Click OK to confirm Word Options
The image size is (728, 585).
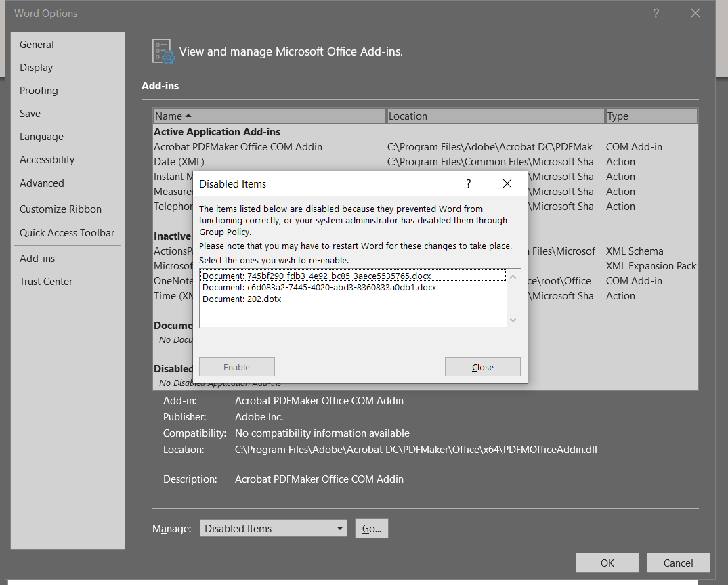(x=607, y=562)
